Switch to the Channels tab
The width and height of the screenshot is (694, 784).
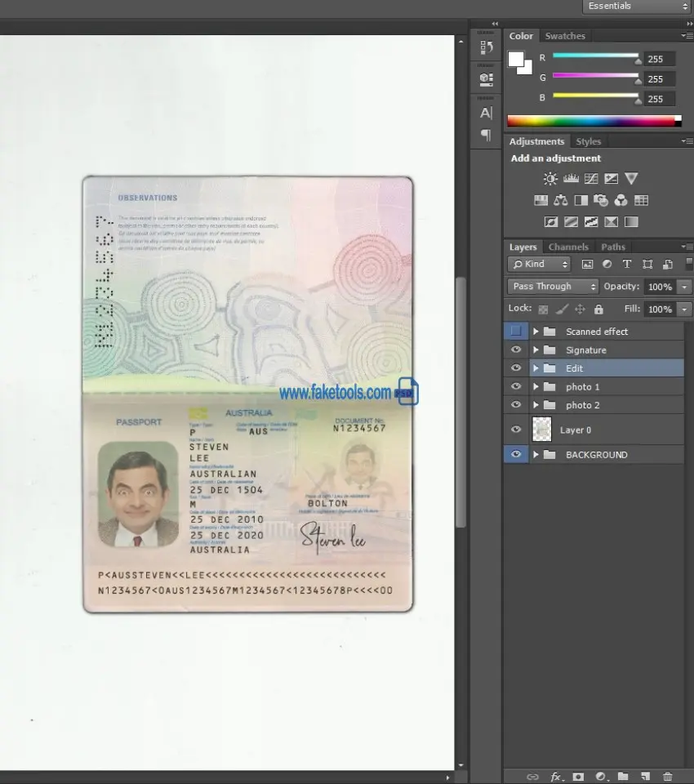(x=568, y=247)
